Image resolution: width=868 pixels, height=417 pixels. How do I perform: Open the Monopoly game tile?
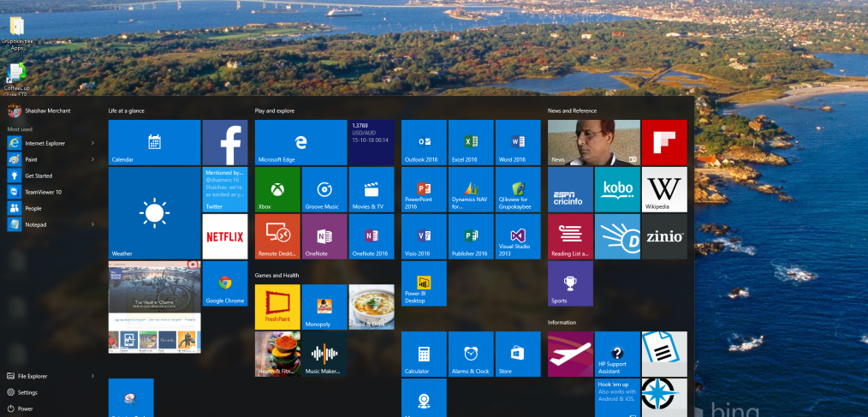coord(324,307)
